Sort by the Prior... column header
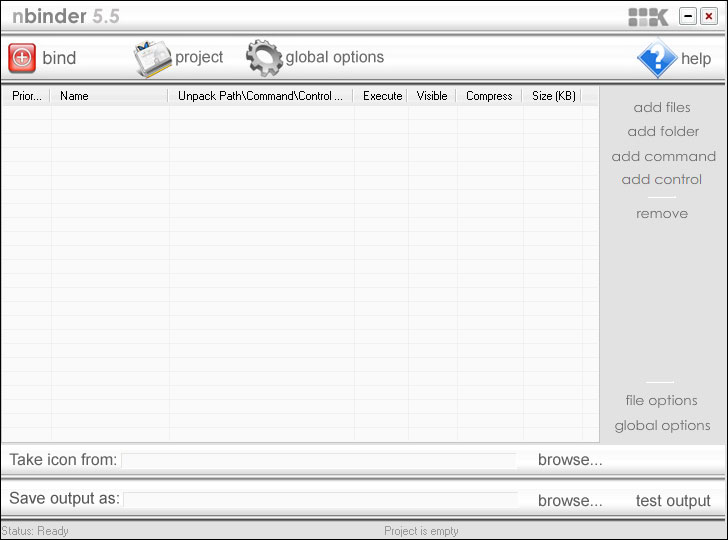The width and height of the screenshot is (728, 540). [26, 96]
